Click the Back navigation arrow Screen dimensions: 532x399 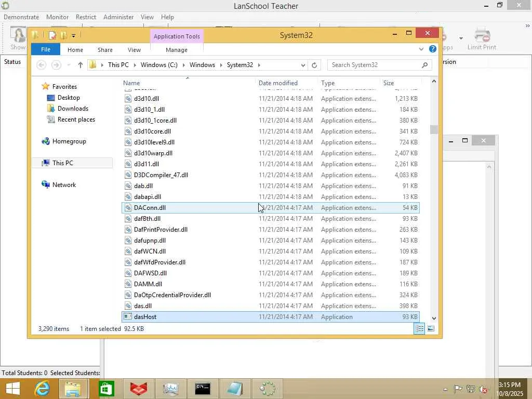pyautogui.click(x=42, y=65)
